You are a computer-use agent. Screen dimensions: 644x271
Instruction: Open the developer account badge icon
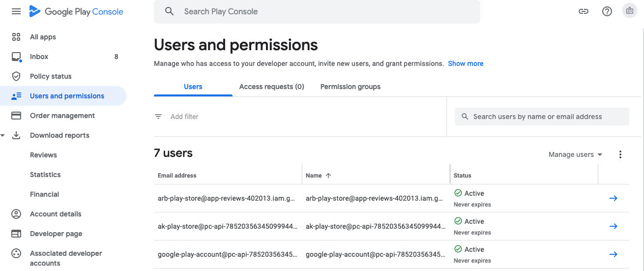point(630,11)
